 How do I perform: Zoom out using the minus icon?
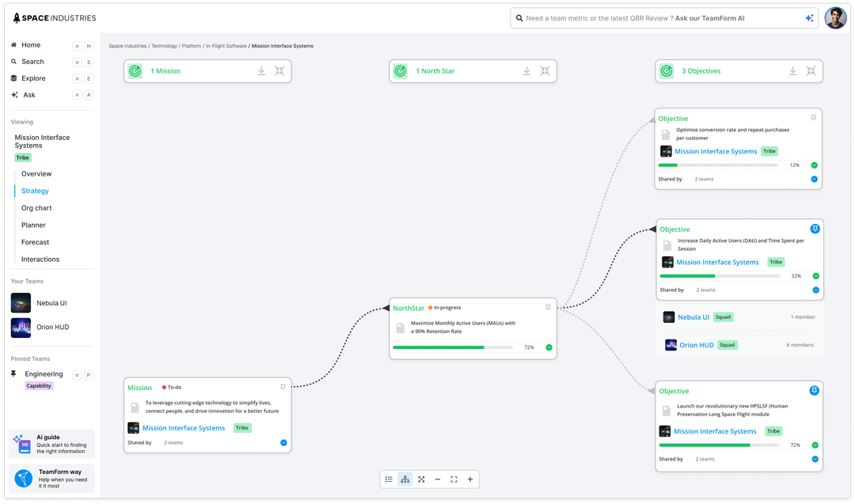click(438, 479)
